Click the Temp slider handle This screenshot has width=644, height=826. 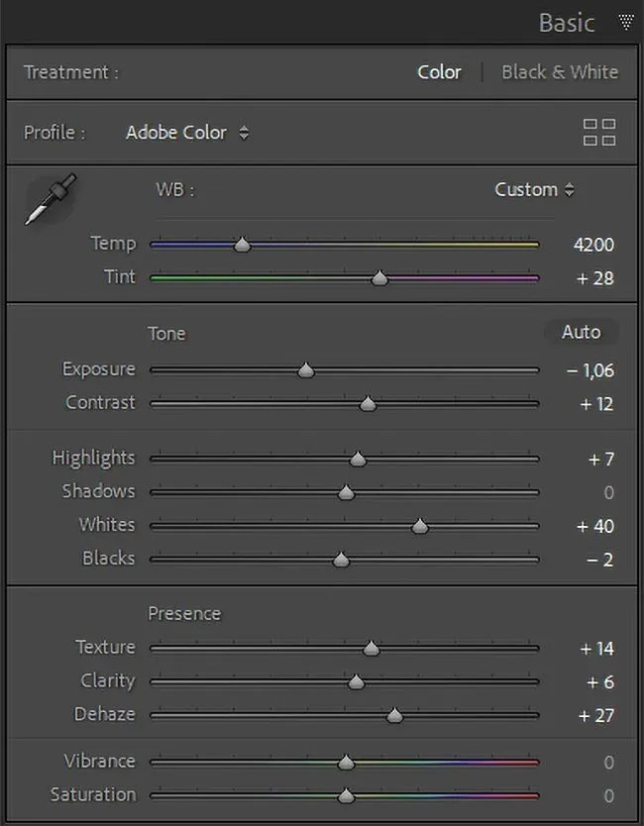241,246
